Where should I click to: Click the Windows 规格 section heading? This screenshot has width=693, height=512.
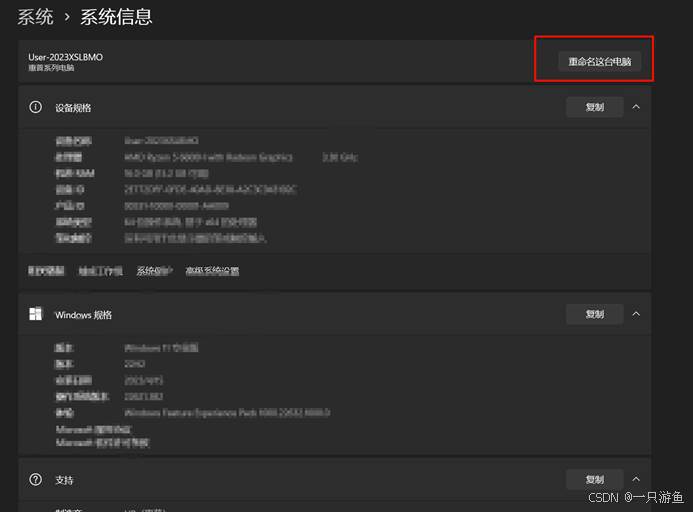click(x=83, y=315)
